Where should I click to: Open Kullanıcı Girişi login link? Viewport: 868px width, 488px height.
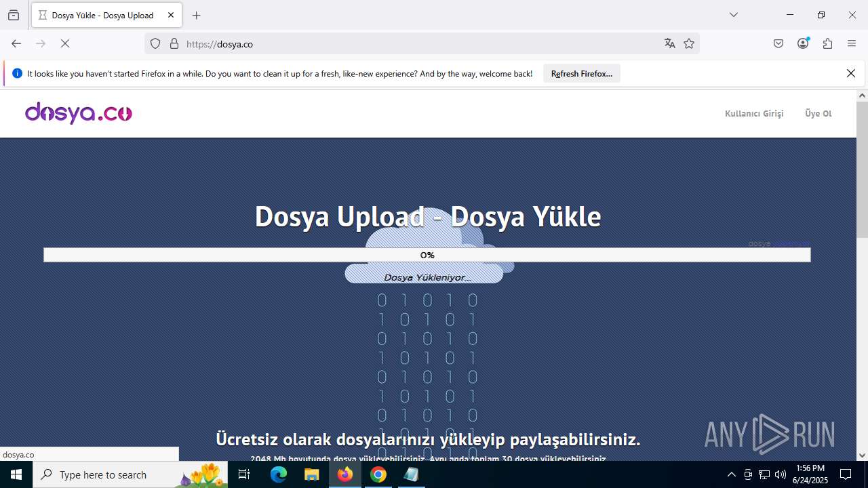[754, 113]
